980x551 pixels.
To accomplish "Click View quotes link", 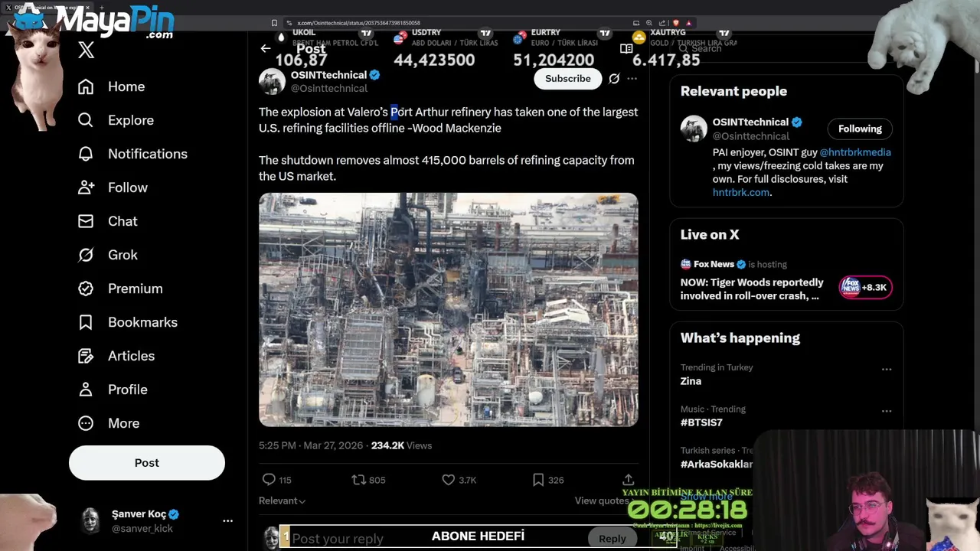I will tap(602, 500).
